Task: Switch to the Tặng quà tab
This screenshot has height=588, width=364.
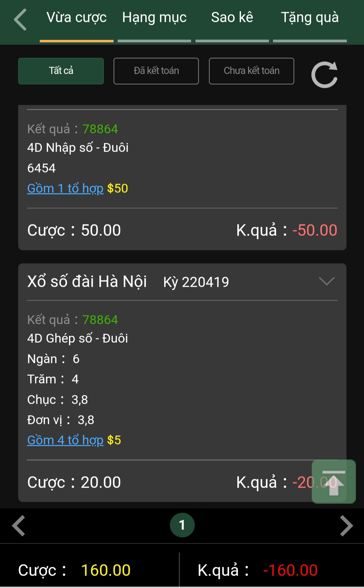Action: (310, 18)
